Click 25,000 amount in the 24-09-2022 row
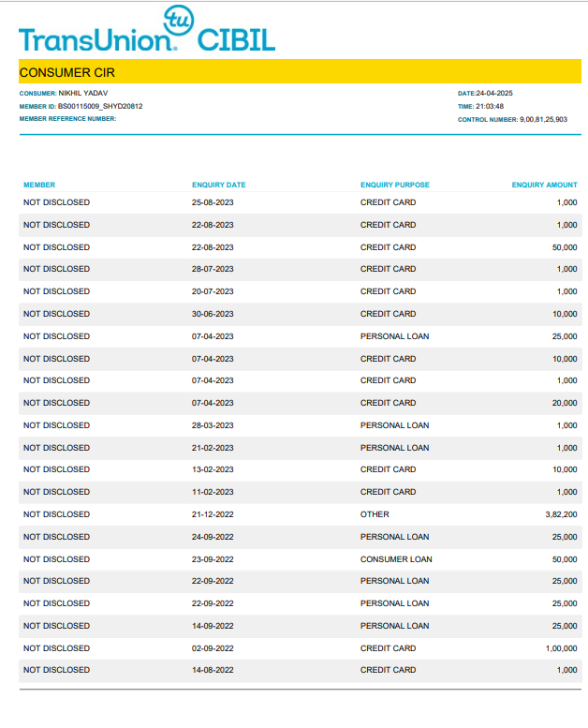588x728 pixels. (x=565, y=537)
